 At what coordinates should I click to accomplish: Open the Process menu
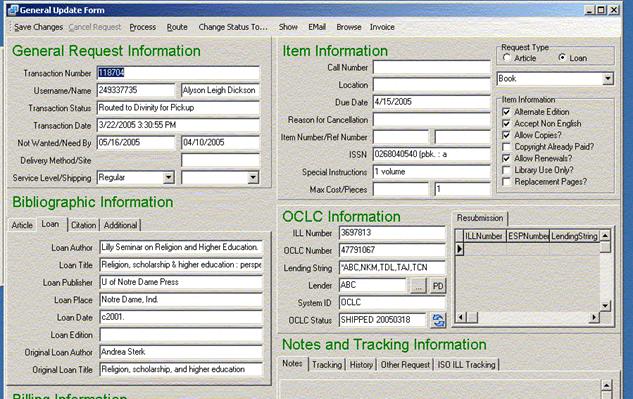tap(143, 27)
